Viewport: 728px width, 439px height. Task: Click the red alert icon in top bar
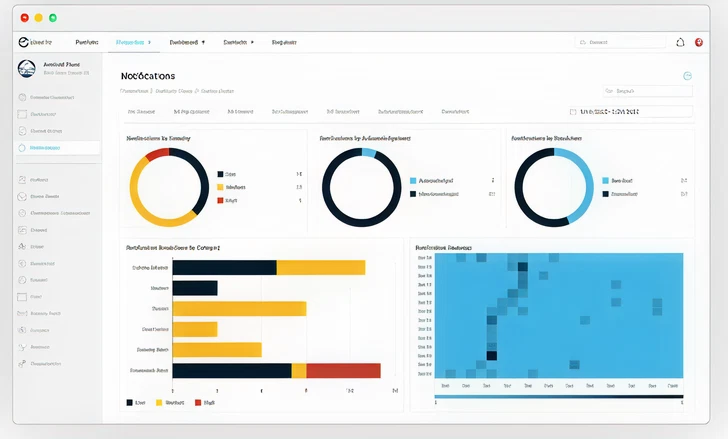coord(698,42)
